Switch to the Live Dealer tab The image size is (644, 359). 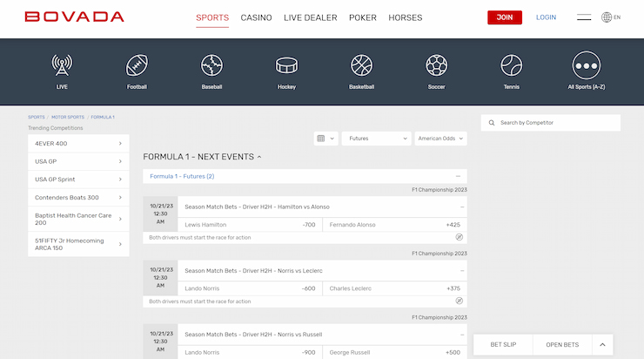pyautogui.click(x=311, y=17)
